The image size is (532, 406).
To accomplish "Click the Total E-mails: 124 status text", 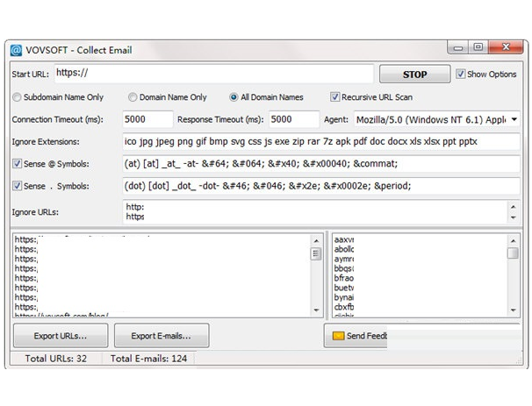I will point(148,359).
